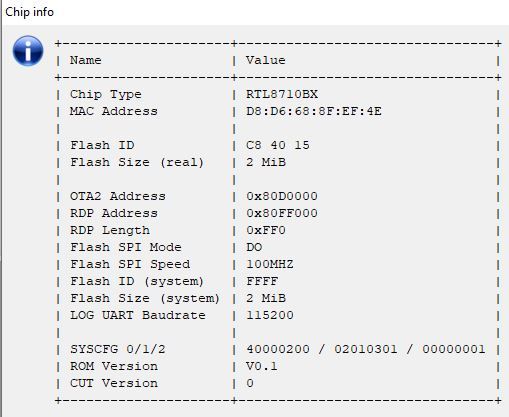Screen dimensions: 509x417
Task: Click the SYSCFG value 02010301
Action: tap(366, 349)
